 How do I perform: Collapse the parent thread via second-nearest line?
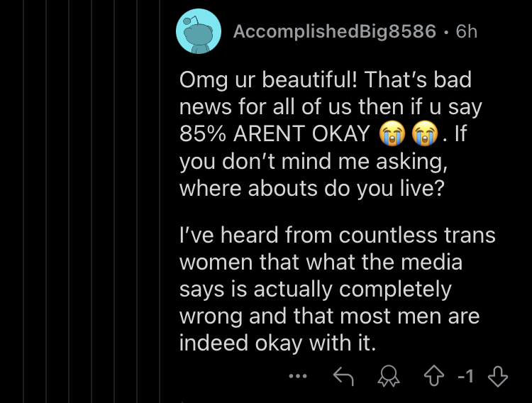tap(137, 201)
